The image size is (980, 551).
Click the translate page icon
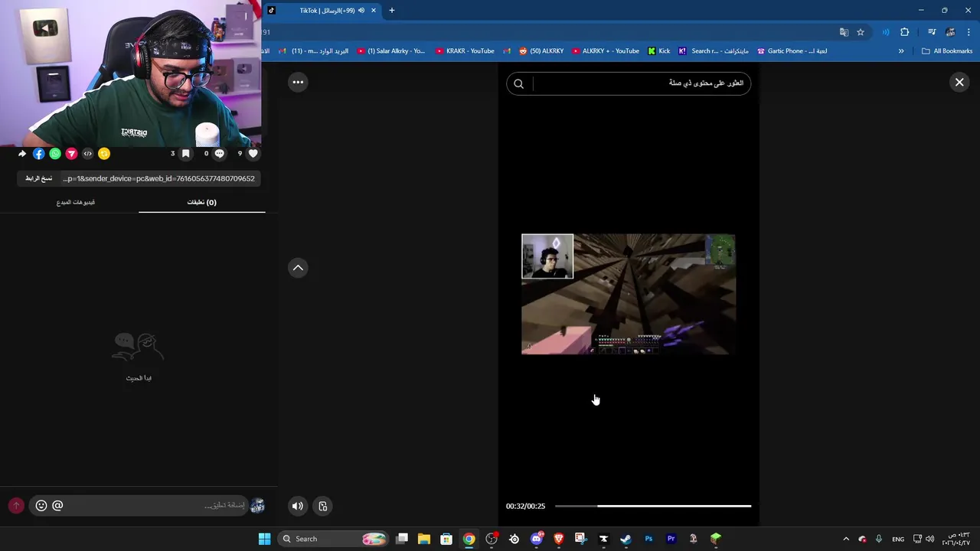coord(844,32)
